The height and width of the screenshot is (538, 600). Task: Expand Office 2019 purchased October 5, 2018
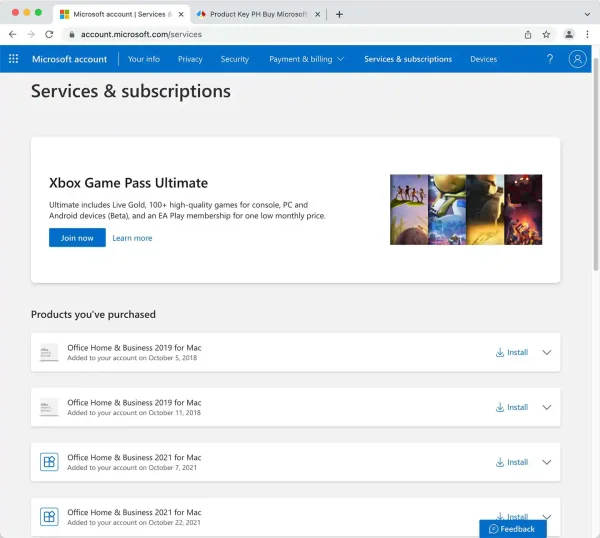coord(546,352)
